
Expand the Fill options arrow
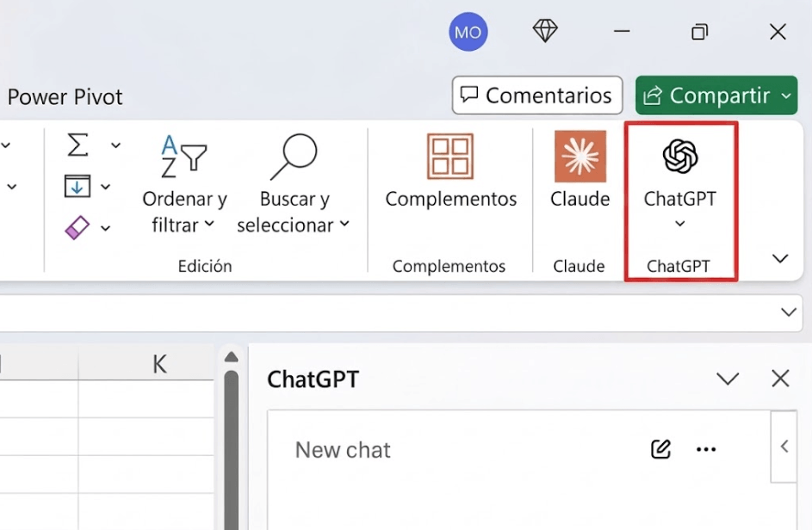(x=106, y=187)
